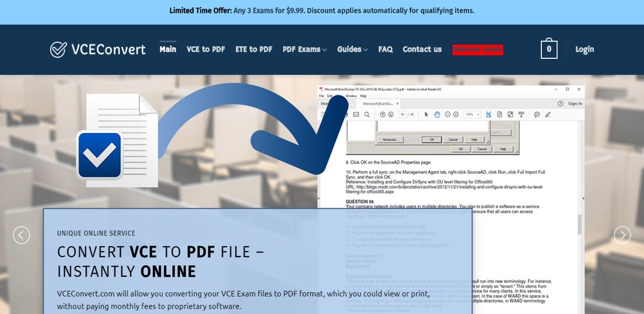Expand the PDF Exams dropdown menu
Viewport: 644px width, 314px height.
[x=305, y=49]
